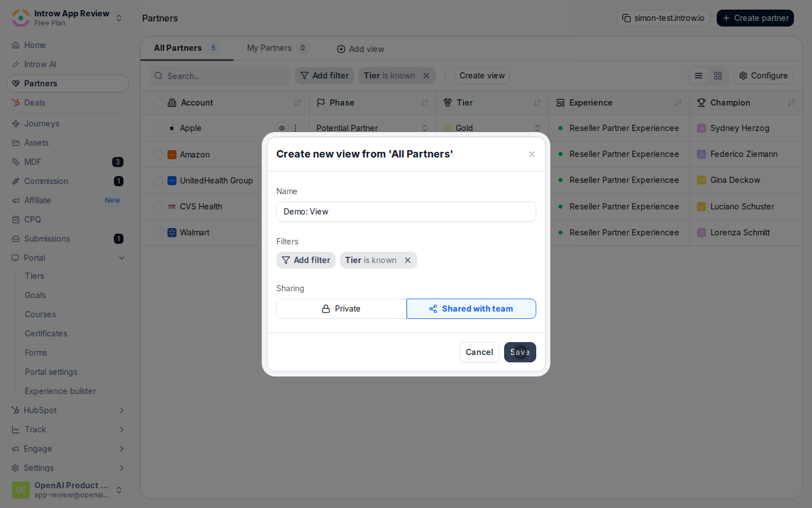Screen dimensions: 812x508
Task: Choose Shared with team sharing option
Action: [471, 309]
